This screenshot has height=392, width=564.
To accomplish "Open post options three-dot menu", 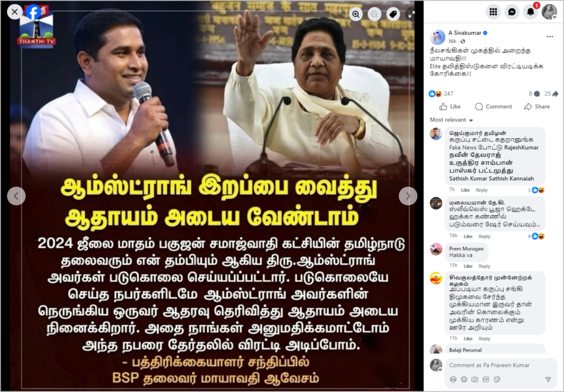I will [x=550, y=37].
